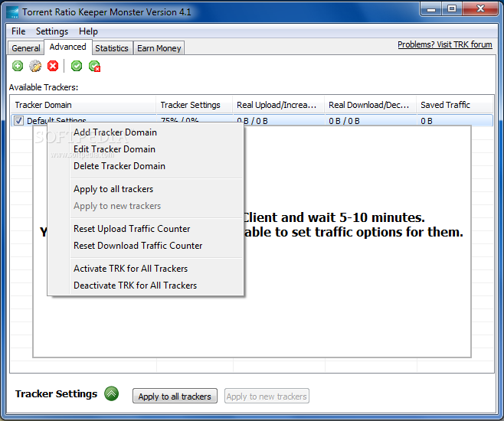Visit the TRK forum link
This screenshot has height=421, width=504.
(445, 44)
